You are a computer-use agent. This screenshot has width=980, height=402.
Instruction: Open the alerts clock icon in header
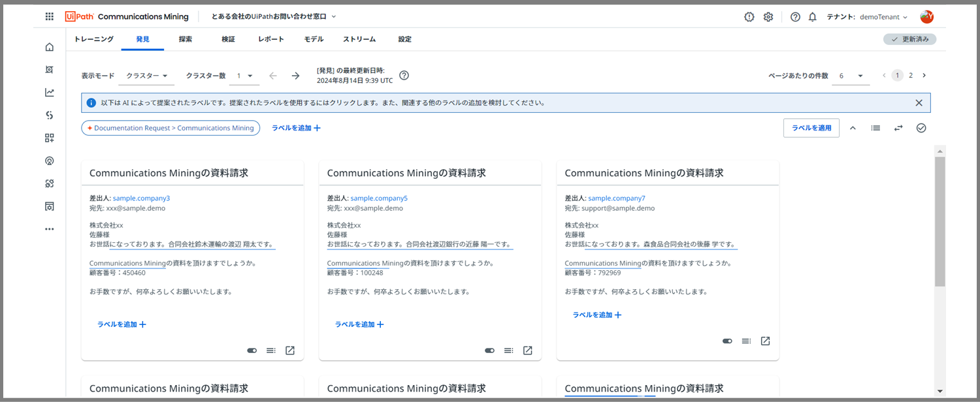[749, 17]
